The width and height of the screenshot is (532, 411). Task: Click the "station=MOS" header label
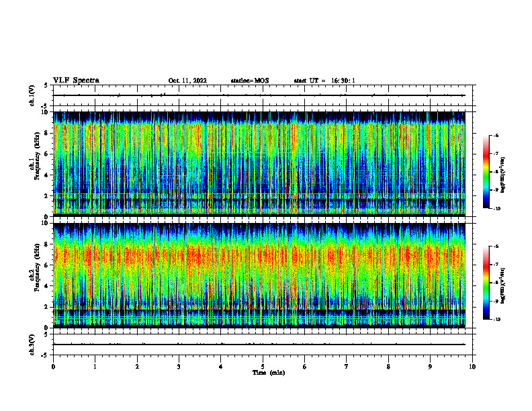click(x=250, y=81)
